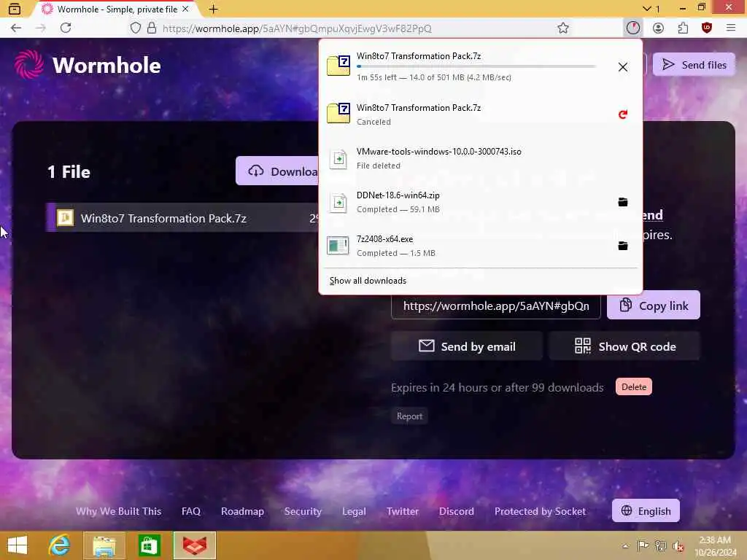This screenshot has width=747, height=560.
Task: Click the Copy link button
Action: [x=653, y=306]
